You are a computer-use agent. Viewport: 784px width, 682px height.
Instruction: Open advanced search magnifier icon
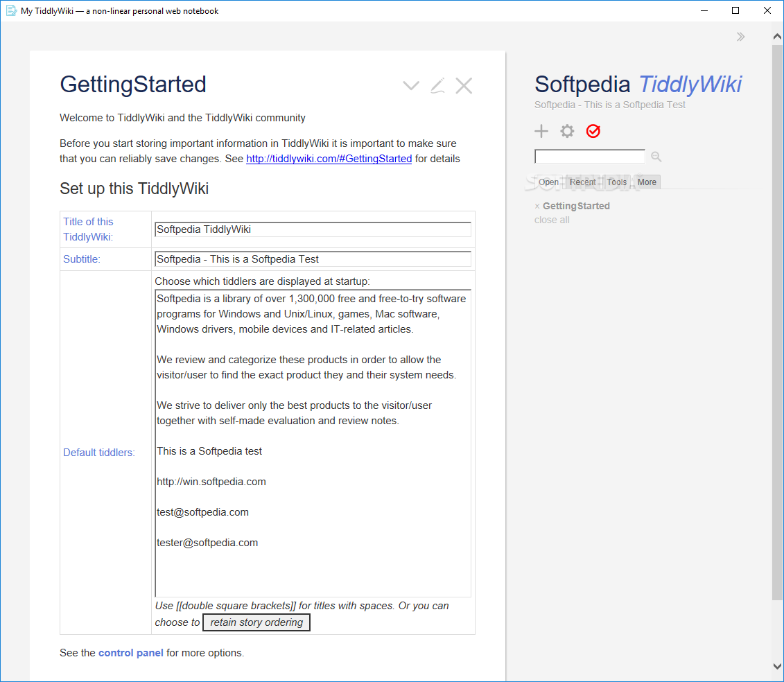pyautogui.click(x=656, y=157)
